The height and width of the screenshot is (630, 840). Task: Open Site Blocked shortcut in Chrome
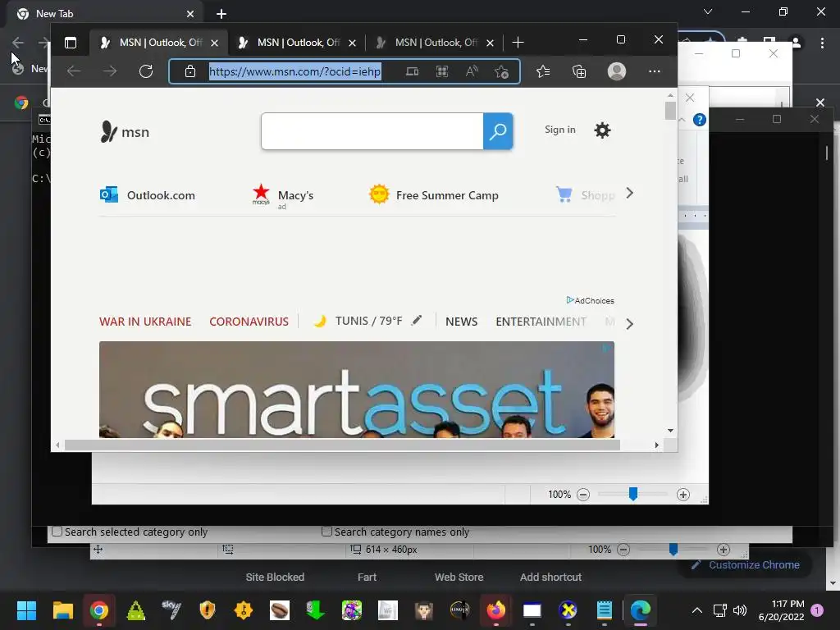(275, 577)
